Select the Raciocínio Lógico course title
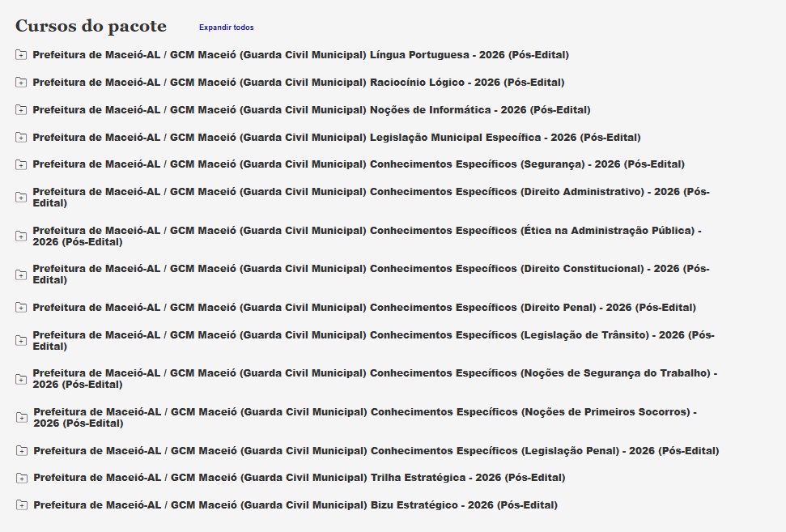 [x=298, y=83]
